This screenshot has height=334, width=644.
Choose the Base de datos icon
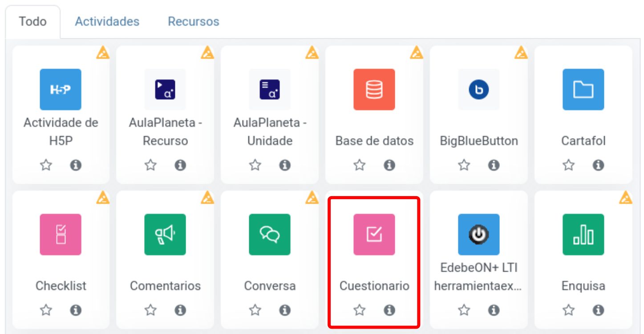tap(374, 89)
